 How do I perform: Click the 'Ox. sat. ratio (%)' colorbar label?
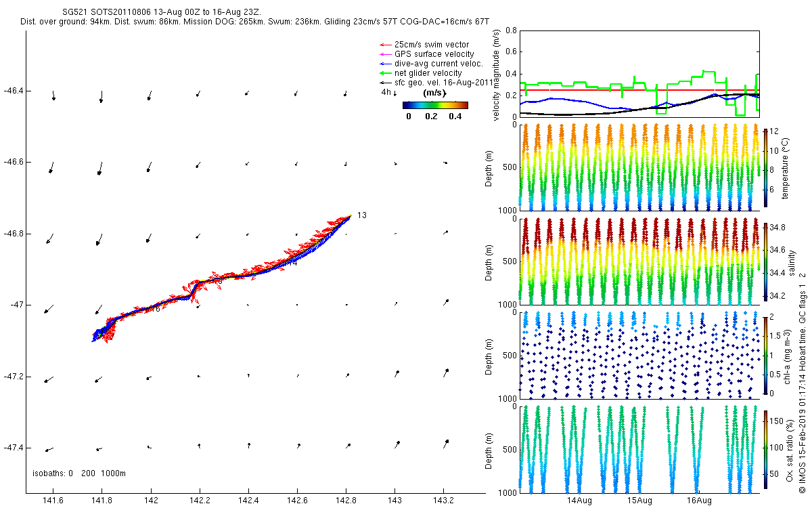click(790, 449)
